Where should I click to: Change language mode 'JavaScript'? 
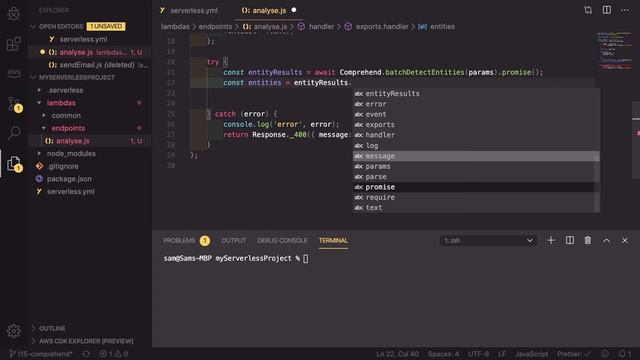tap(531, 354)
